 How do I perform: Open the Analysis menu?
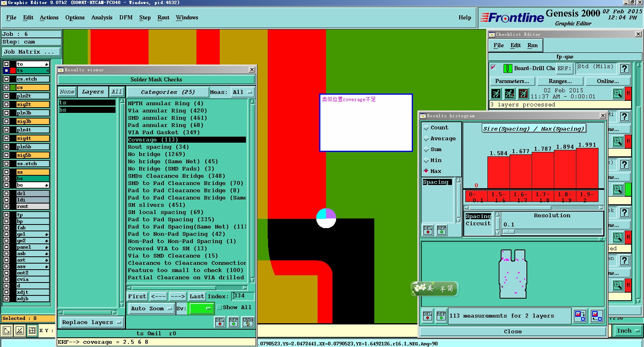pos(102,18)
